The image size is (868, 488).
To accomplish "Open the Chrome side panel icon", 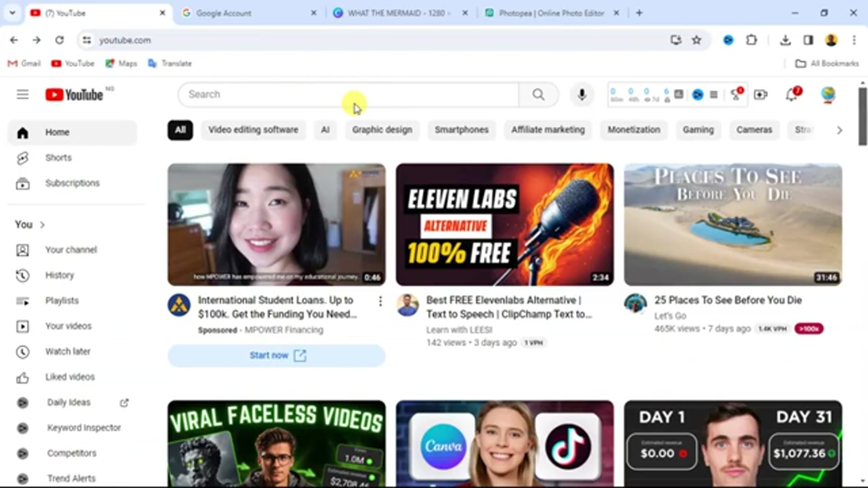I will (x=808, y=40).
